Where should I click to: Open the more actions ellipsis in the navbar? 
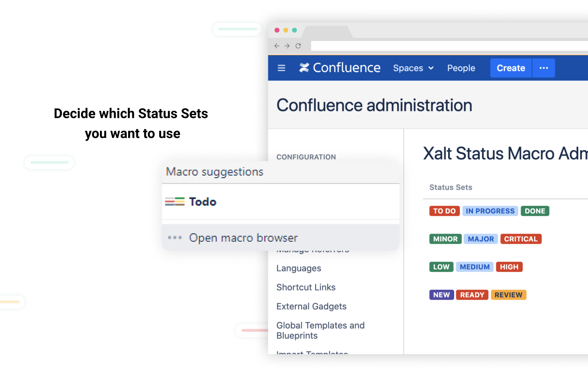tap(543, 68)
